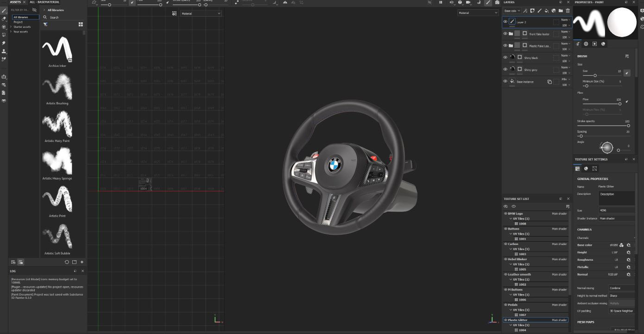Expand Your assets in library tree
This screenshot has height=334, width=644.
click(x=11, y=32)
